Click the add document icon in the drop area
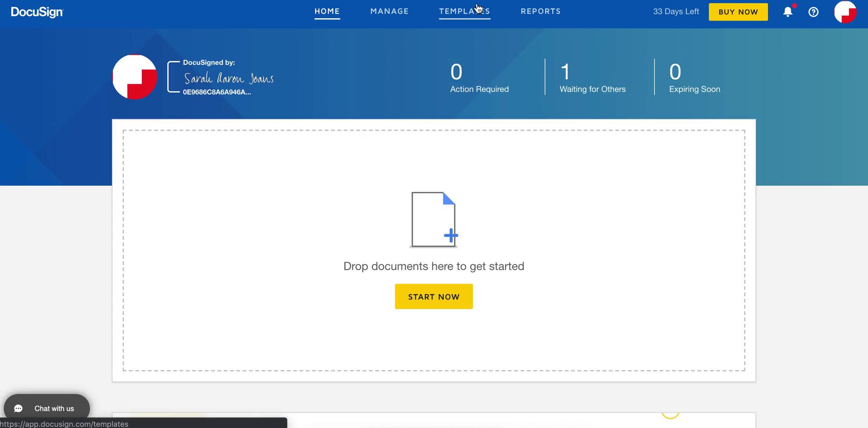The height and width of the screenshot is (428, 868). (434, 220)
